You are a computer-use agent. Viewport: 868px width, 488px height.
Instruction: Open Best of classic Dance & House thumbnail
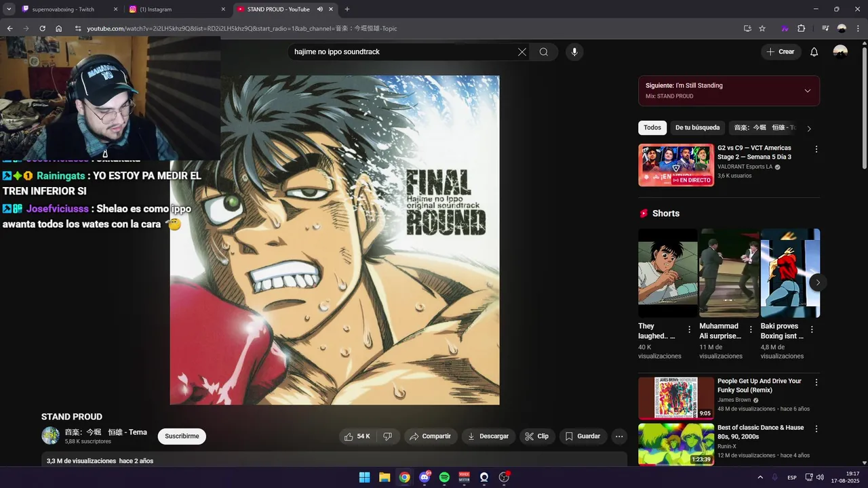[676, 445]
